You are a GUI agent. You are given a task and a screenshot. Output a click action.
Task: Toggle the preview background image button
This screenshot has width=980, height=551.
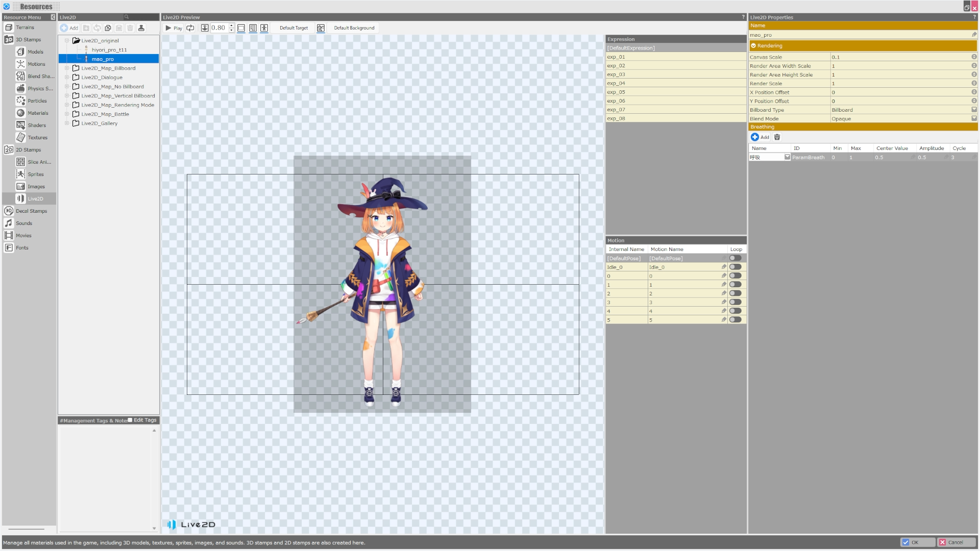321,28
